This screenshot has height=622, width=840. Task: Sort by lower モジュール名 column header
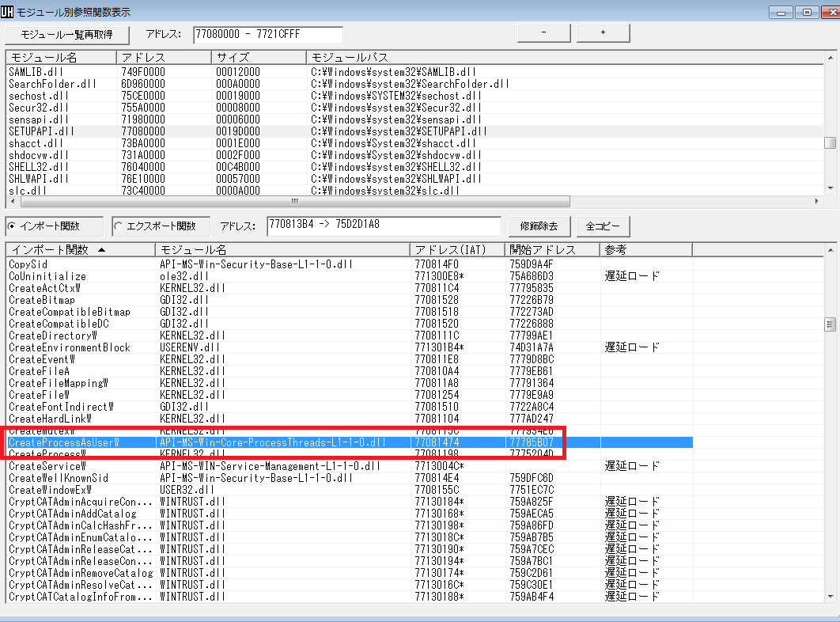click(283, 250)
